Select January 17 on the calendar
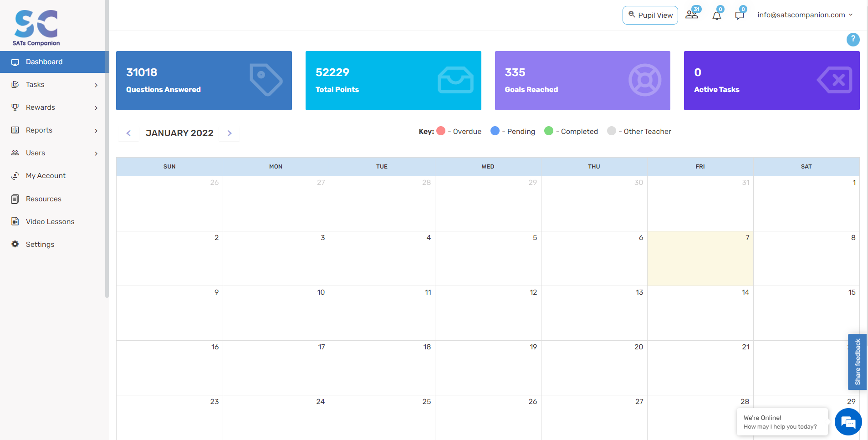The width and height of the screenshot is (868, 440). [276, 368]
